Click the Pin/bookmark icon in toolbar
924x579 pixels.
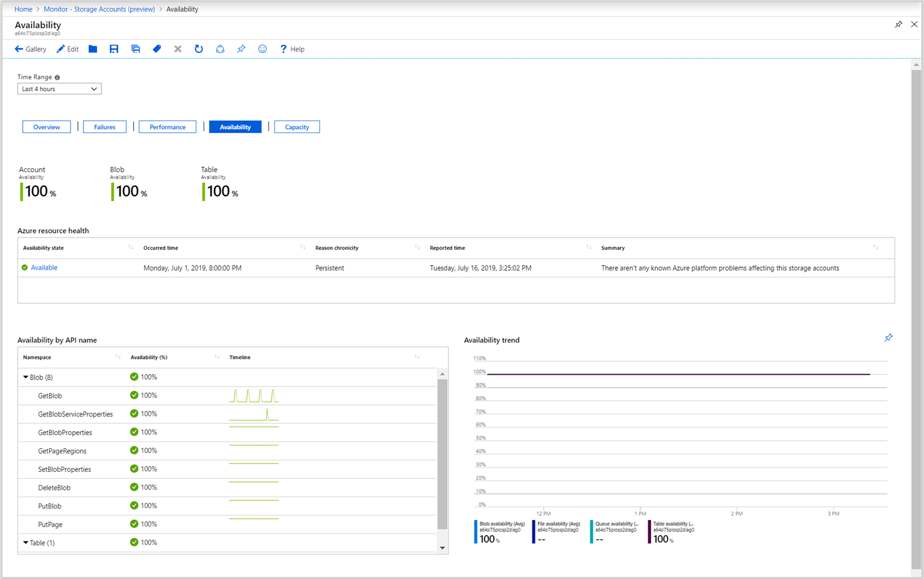point(242,49)
